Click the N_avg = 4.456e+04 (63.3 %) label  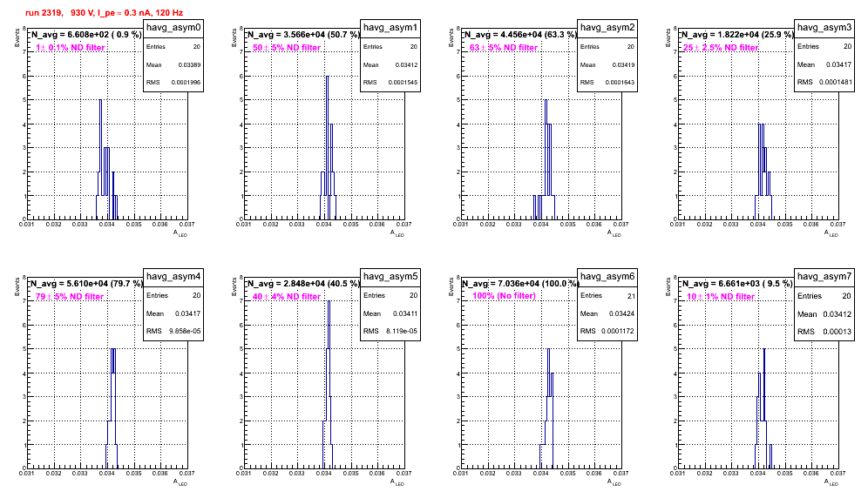pos(519,34)
